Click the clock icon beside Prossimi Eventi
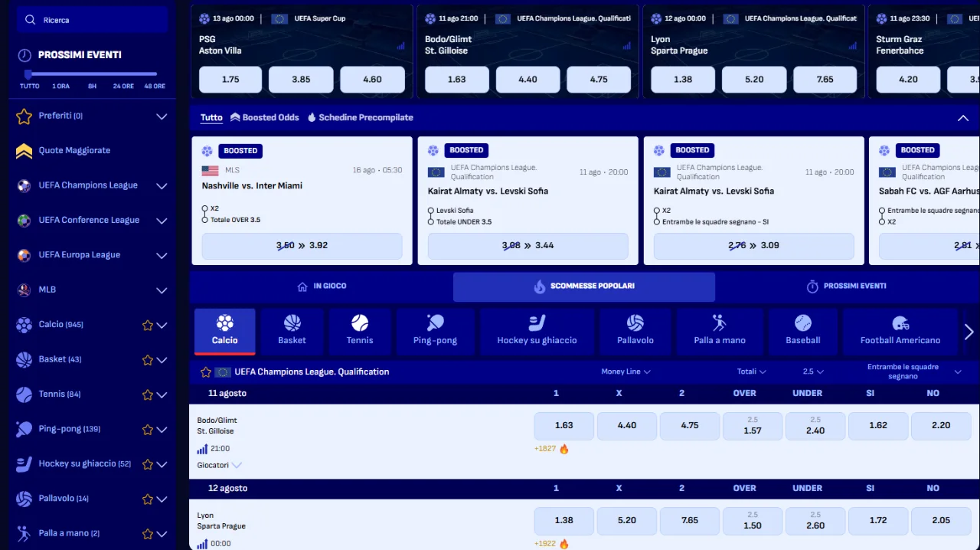The width and height of the screenshot is (980, 550). tap(24, 55)
